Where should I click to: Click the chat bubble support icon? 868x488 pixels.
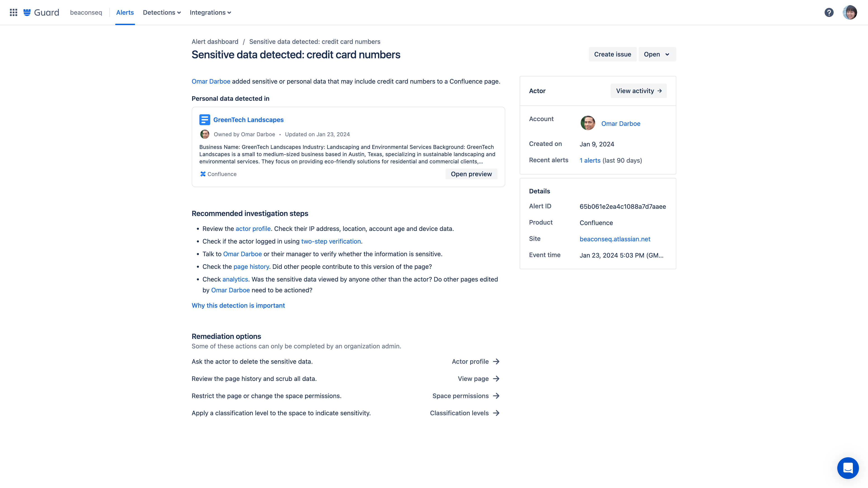pyautogui.click(x=848, y=468)
